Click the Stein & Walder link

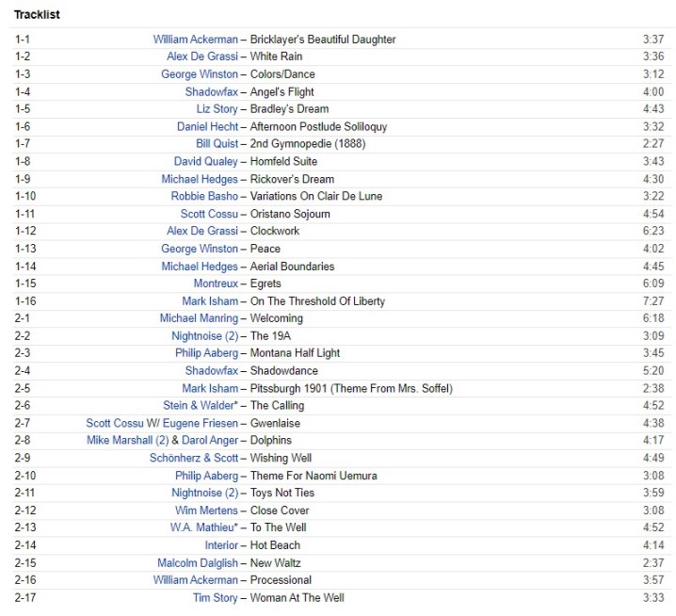pyautogui.click(x=199, y=406)
